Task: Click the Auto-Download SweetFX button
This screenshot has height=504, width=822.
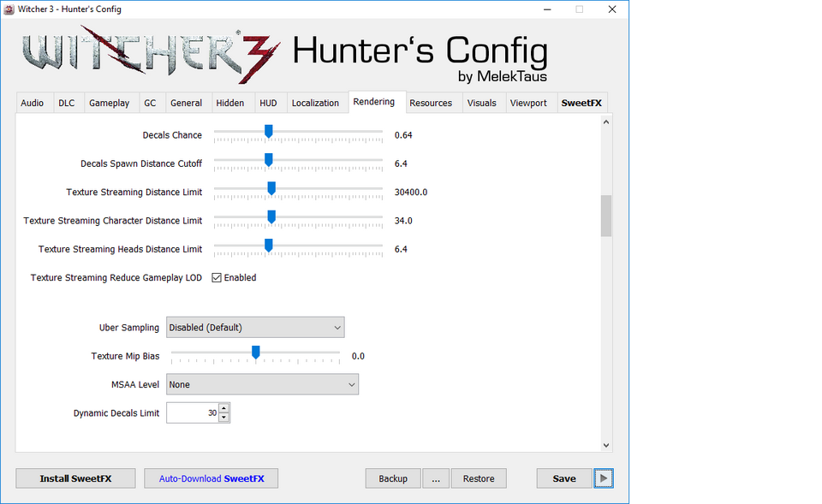Action: (x=211, y=478)
